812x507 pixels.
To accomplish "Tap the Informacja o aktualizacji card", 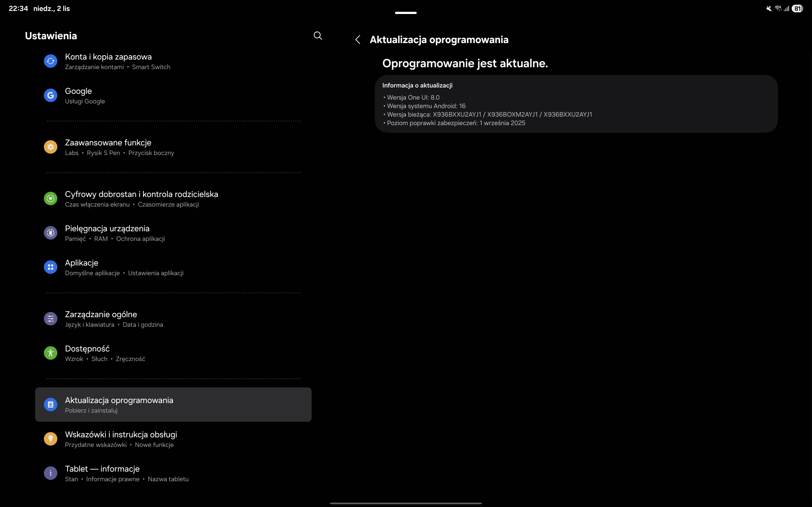I will (576, 104).
